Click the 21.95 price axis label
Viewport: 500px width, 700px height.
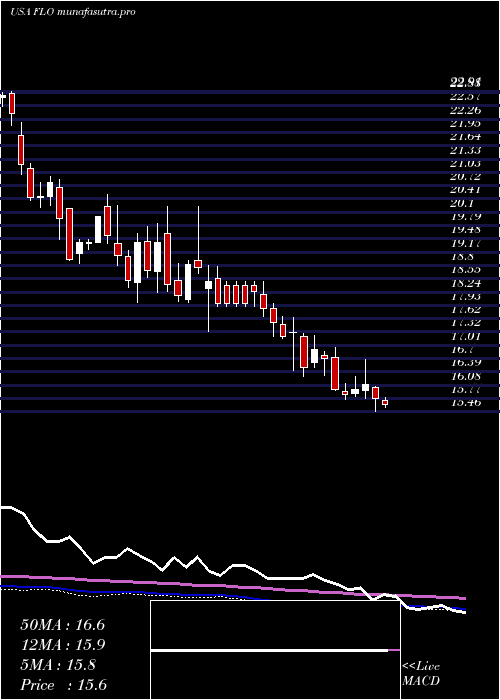coord(466,123)
